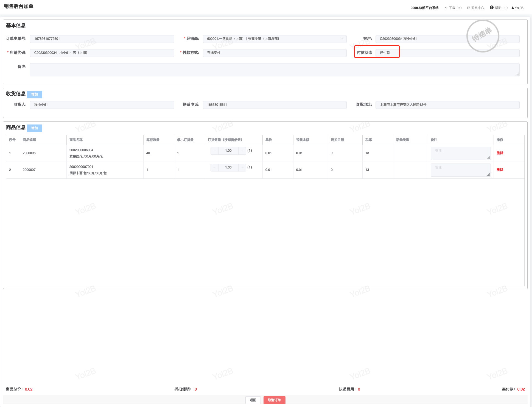Delete the 胡萝卜面 product row
532x407 pixels.
(500, 170)
